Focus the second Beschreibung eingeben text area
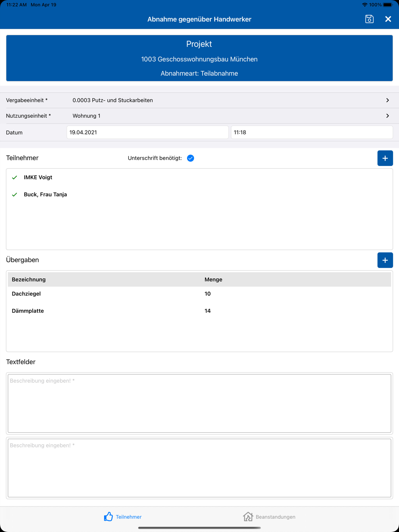Screen dimensions: 399x532 199,468
